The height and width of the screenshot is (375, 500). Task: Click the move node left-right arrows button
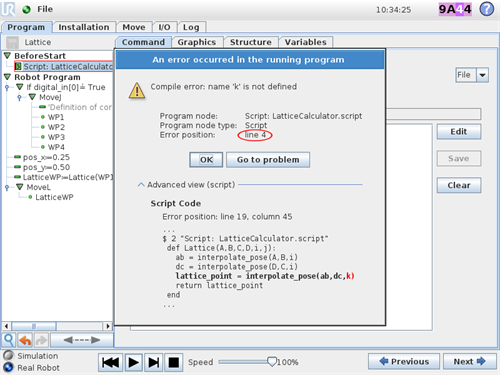(x=82, y=340)
